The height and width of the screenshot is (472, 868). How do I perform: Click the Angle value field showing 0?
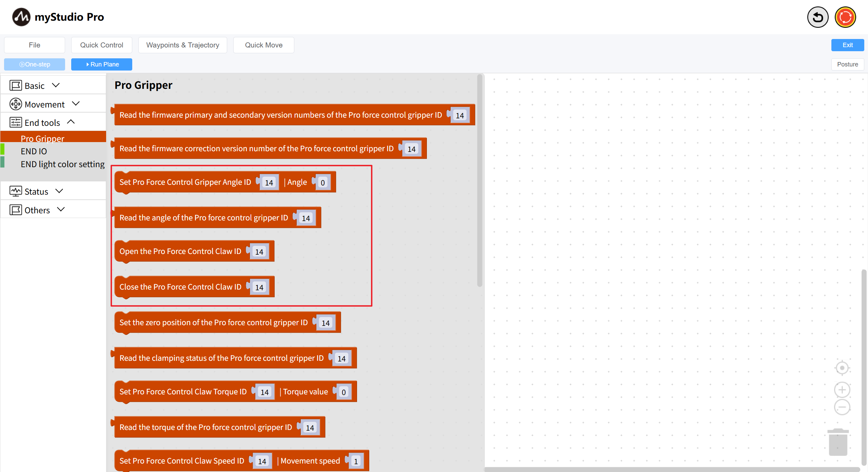click(322, 183)
